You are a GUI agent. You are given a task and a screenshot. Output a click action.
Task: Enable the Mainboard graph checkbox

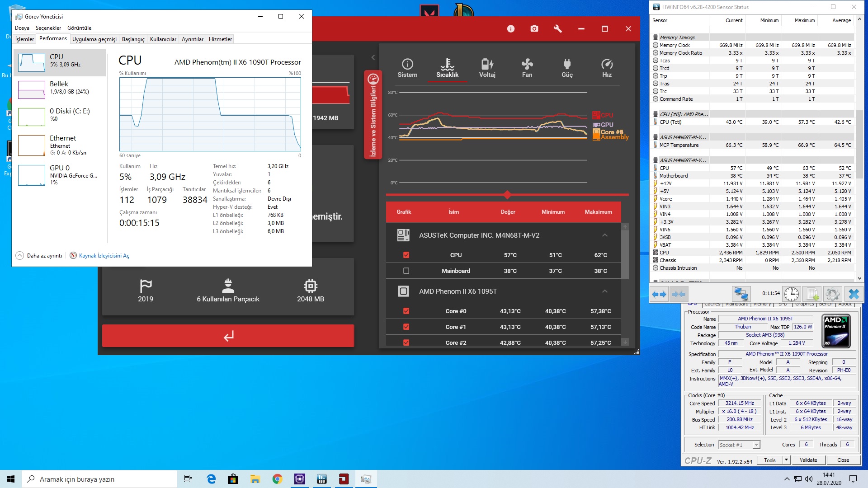coord(406,271)
